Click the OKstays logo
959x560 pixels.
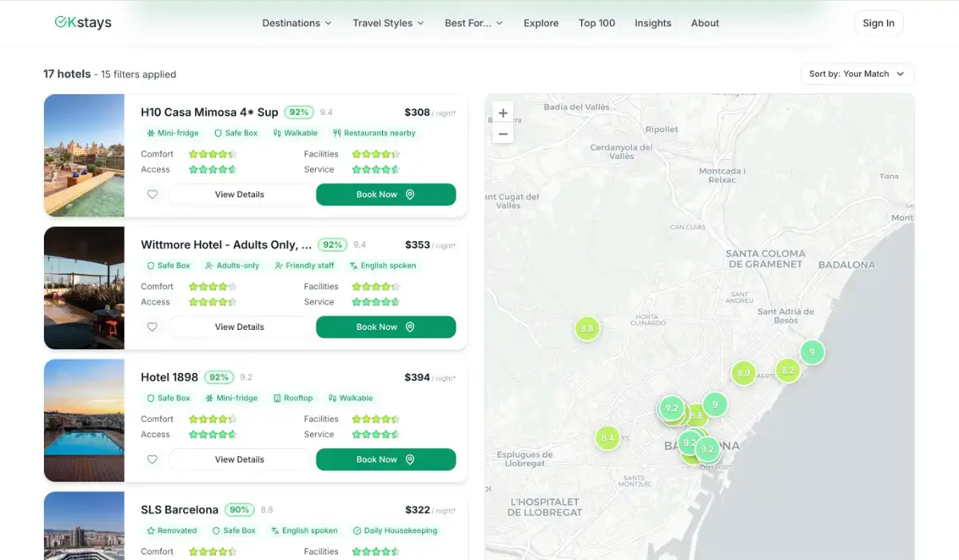[x=83, y=22]
